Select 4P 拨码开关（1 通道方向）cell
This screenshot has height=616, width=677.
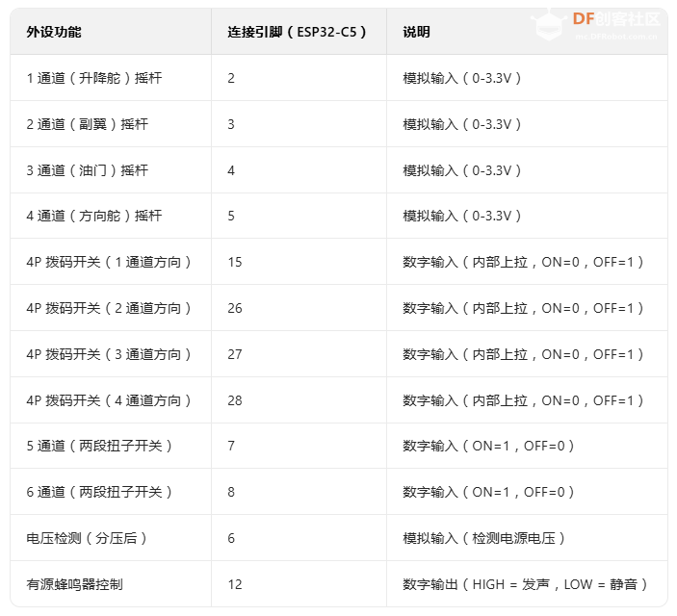coord(110,262)
